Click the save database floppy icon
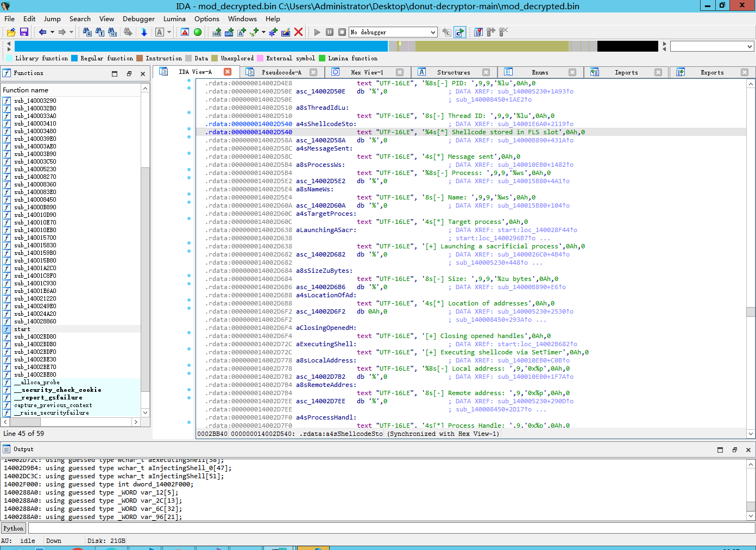 24,33
